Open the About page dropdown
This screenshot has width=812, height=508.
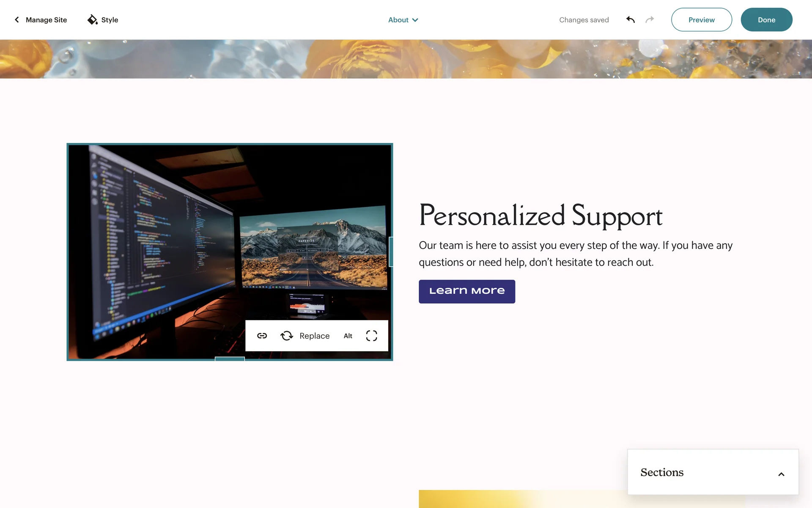coord(403,20)
